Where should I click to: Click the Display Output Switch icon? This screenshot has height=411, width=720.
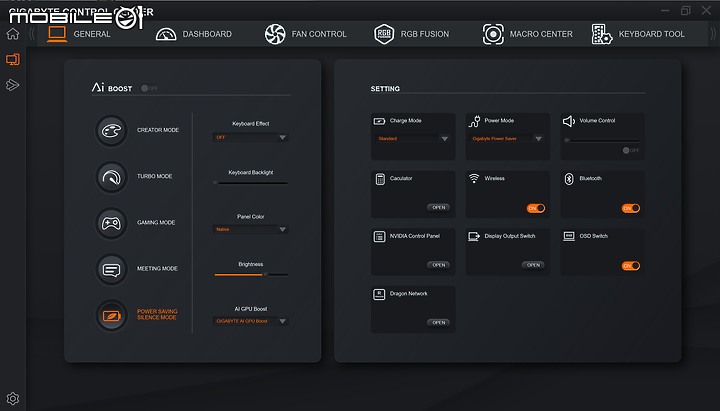[x=474, y=236]
